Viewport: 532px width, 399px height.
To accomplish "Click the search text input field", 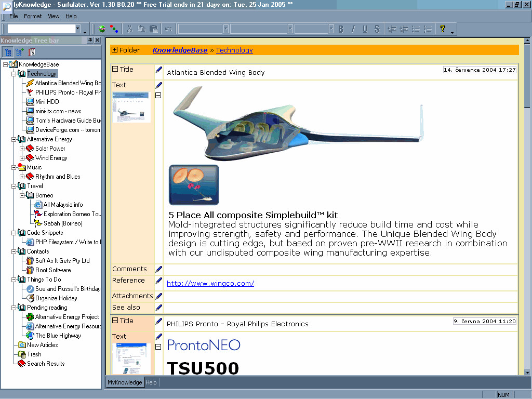I will click(x=41, y=29).
